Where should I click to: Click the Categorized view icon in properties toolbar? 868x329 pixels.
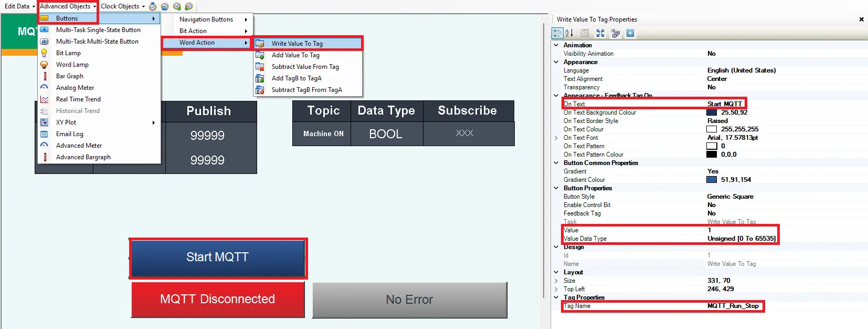[557, 33]
